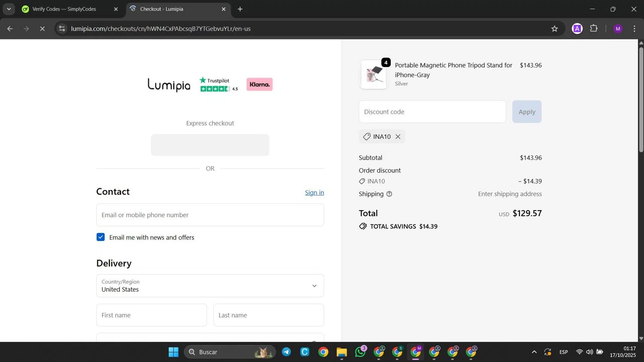Open the Chrome three-dot menu

[634, 29]
